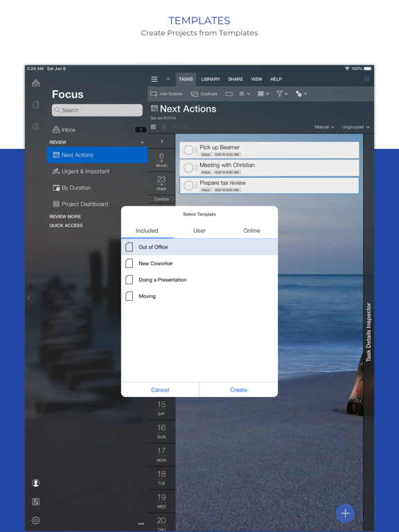Collapse the sidebar with left chevron
399x532 pixels.
click(29, 298)
